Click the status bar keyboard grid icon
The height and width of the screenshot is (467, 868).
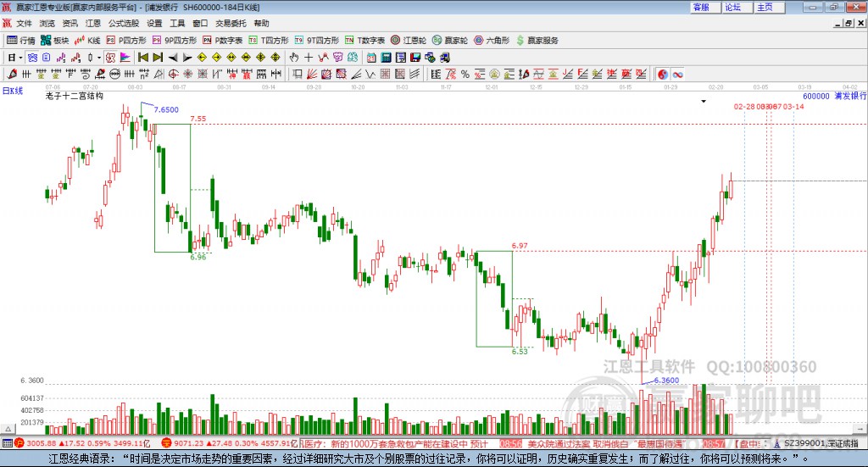click(7, 443)
